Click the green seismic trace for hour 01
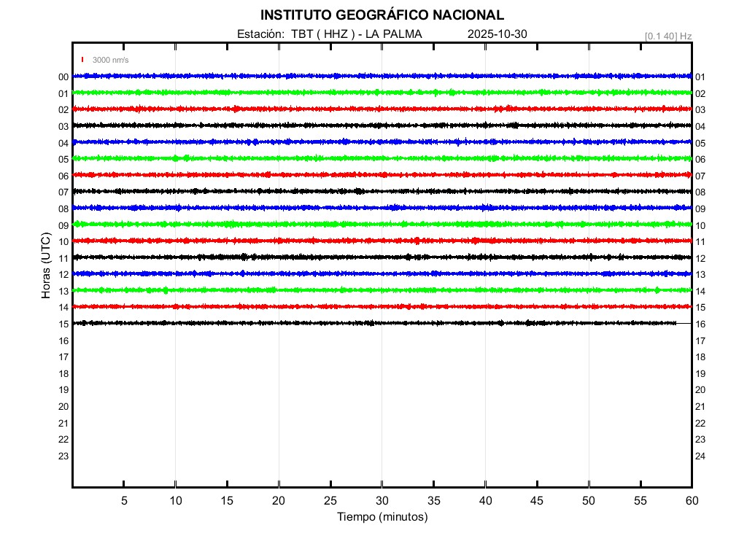This screenshot has height=560, width=747. click(382, 93)
